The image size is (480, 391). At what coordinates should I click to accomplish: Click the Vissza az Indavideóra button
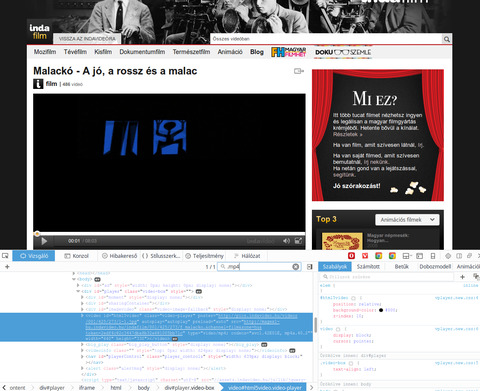pos(87,39)
